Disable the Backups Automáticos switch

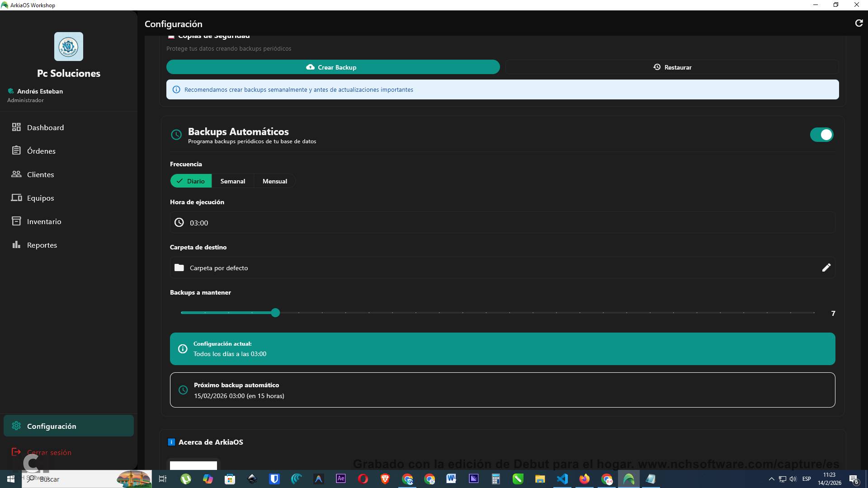821,135
